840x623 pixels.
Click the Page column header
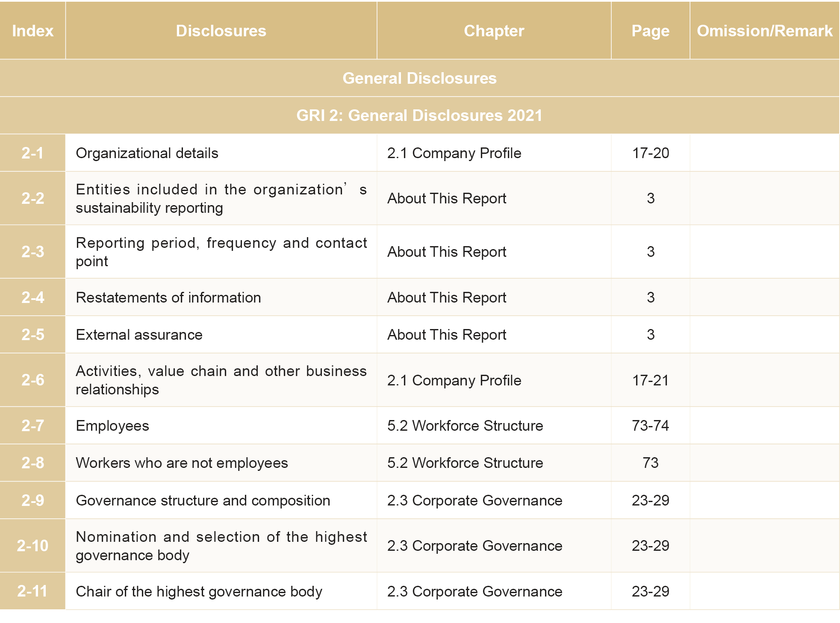[650, 31]
